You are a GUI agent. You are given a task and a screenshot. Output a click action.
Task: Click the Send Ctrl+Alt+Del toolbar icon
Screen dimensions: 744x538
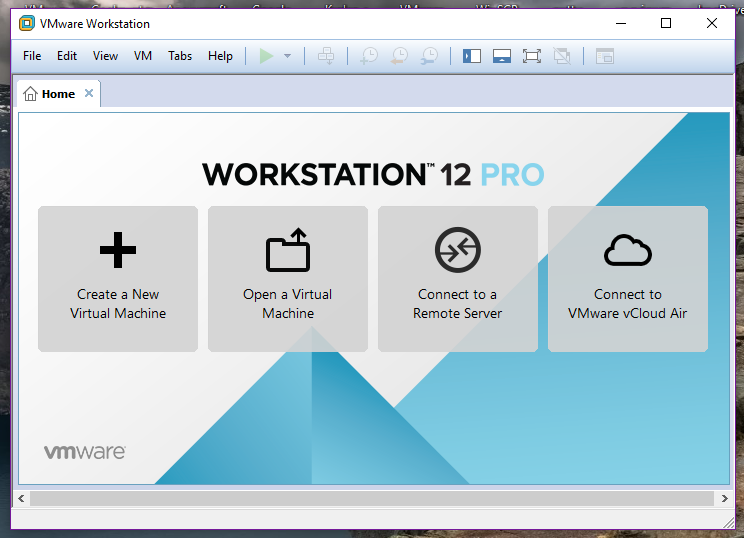click(326, 56)
